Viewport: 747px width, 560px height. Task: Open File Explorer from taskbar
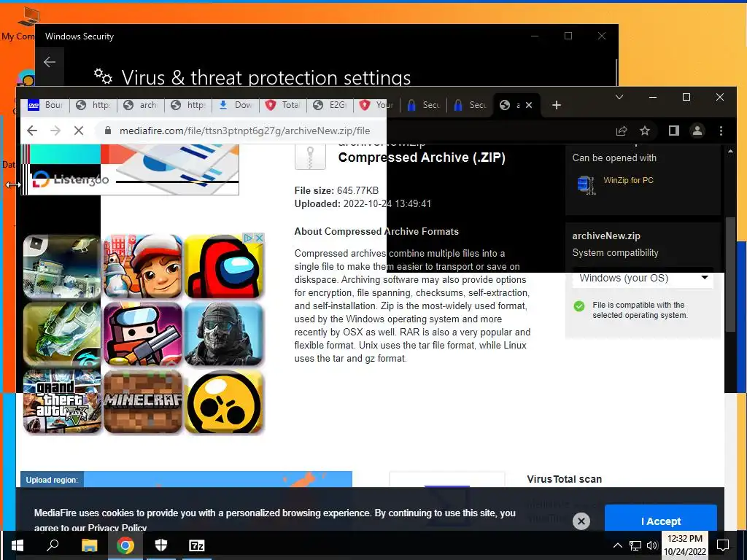(x=89, y=545)
